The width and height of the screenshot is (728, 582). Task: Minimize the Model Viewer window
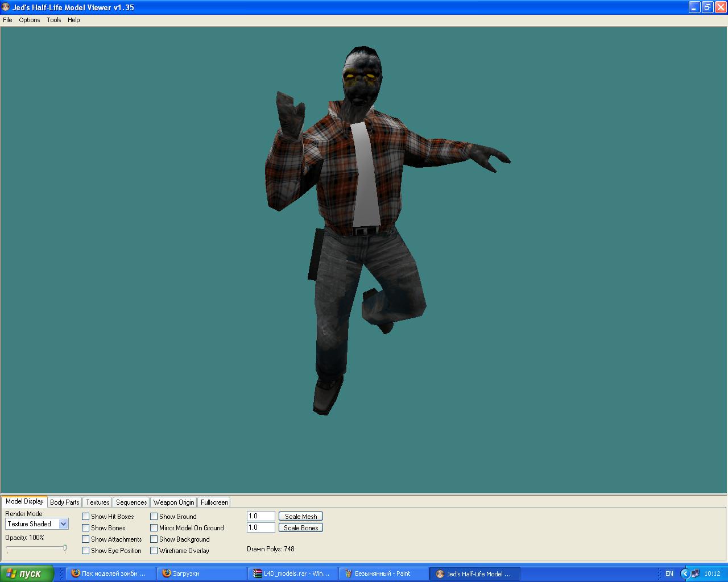point(694,7)
